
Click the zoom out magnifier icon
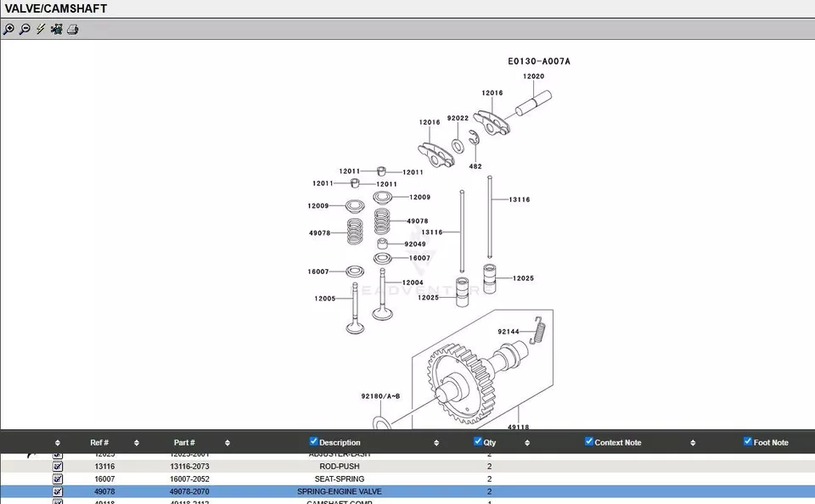click(x=25, y=29)
